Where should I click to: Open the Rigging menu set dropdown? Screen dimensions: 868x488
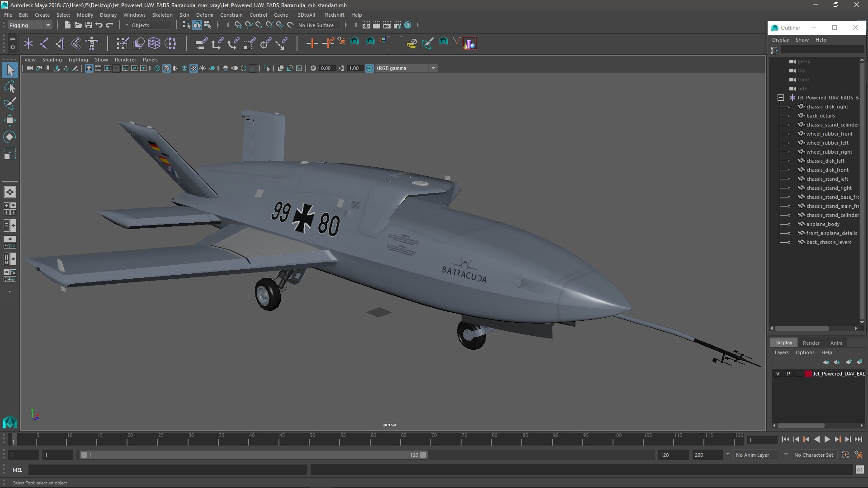tap(30, 25)
